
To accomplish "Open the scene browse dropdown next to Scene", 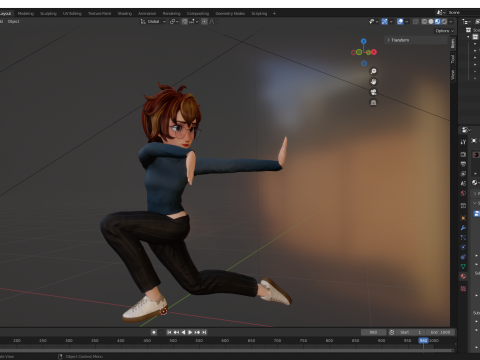I will coord(441,12).
